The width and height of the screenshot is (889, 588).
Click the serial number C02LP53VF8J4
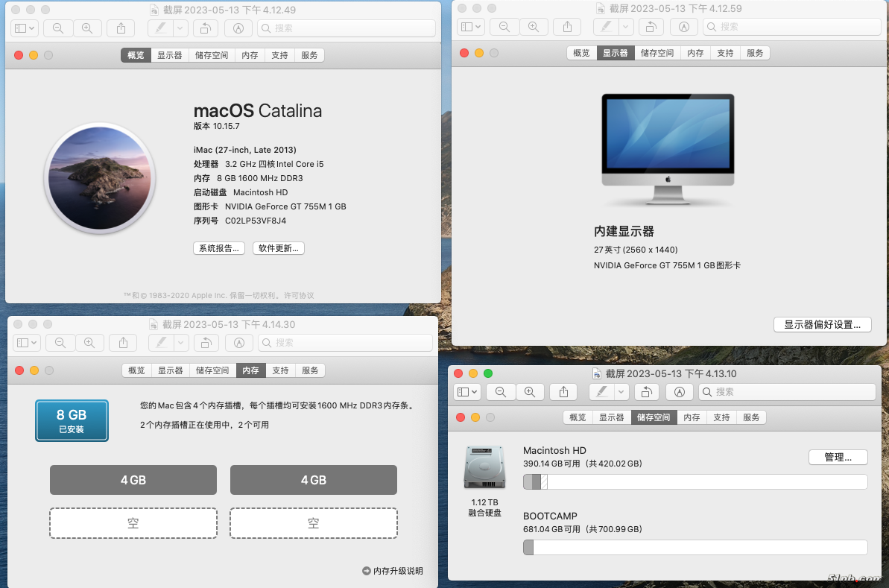255,221
